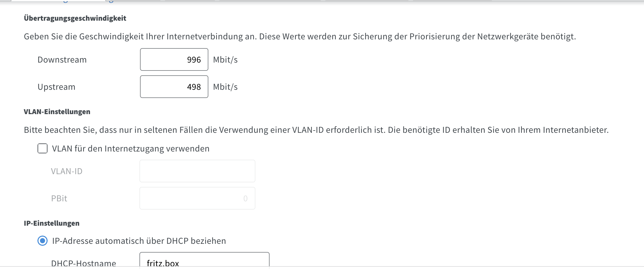Click the Upstream speed input field
The width and height of the screenshot is (644, 269).
(174, 87)
